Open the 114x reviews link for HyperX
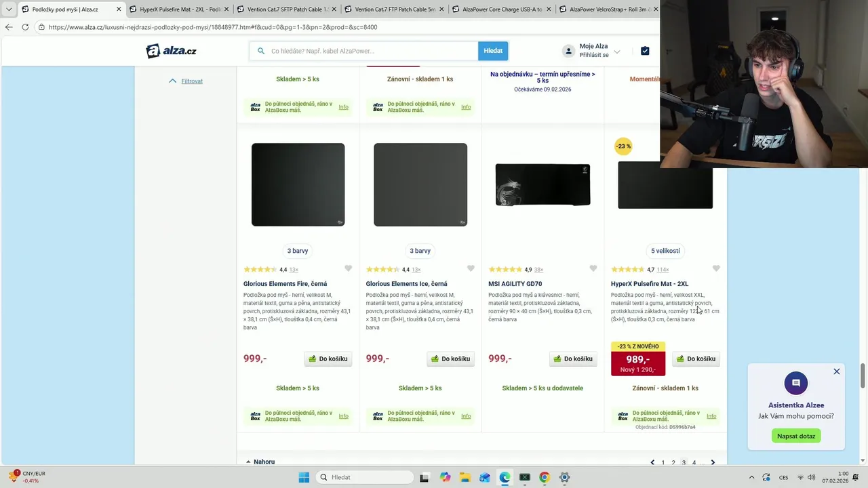 (x=663, y=270)
